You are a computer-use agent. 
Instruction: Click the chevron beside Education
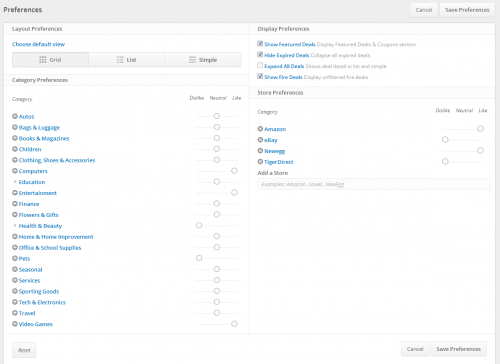click(x=15, y=182)
